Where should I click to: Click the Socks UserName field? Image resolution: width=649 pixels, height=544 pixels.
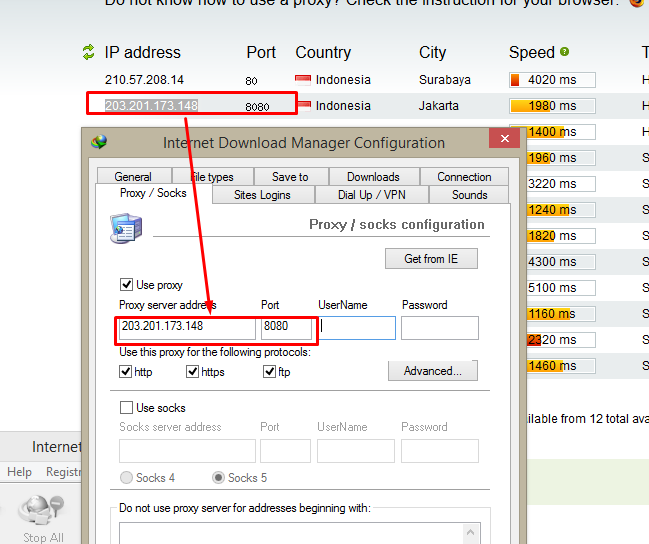point(356,451)
